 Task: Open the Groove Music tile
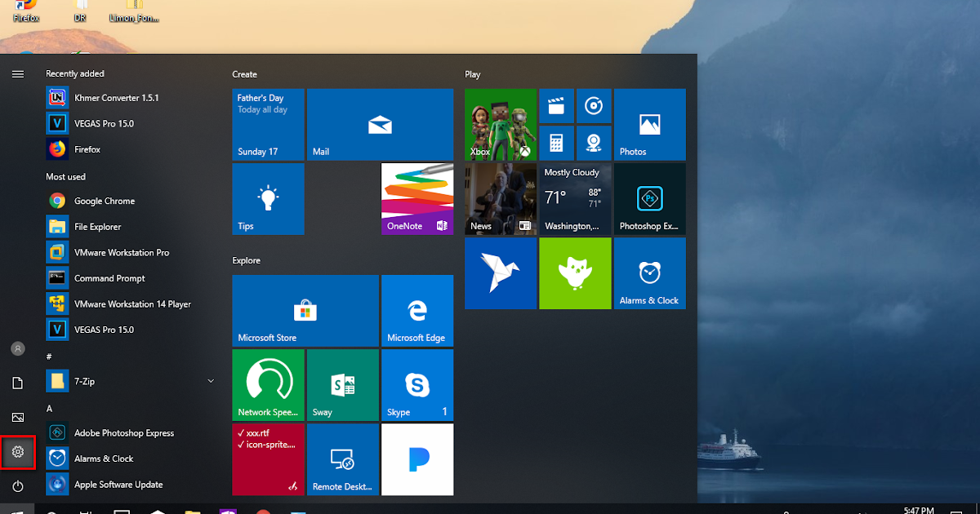click(594, 105)
